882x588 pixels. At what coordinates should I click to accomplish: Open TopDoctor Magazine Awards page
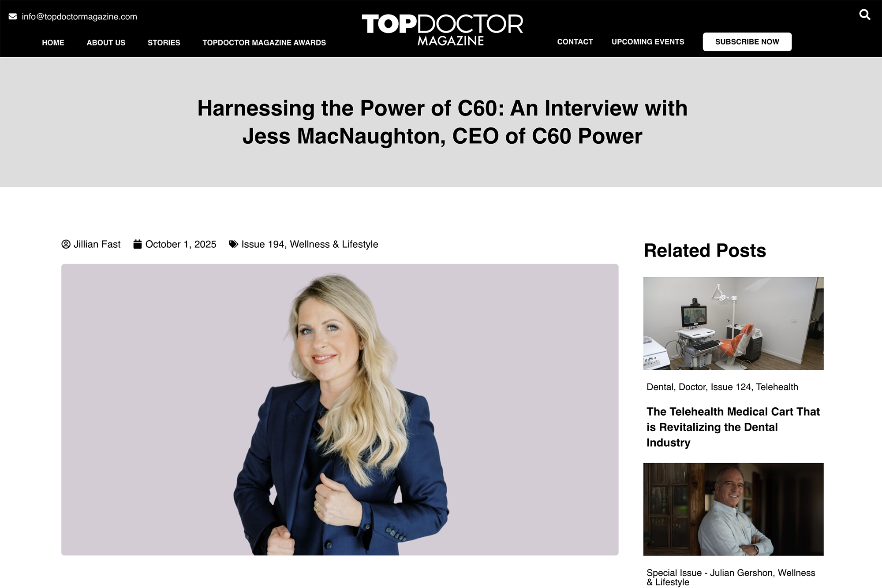264,43
